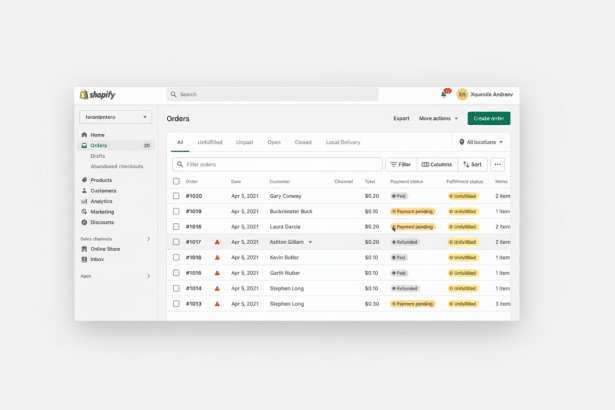Tick the checkbox for order #1018
This screenshot has height=410, width=615.
click(176, 227)
